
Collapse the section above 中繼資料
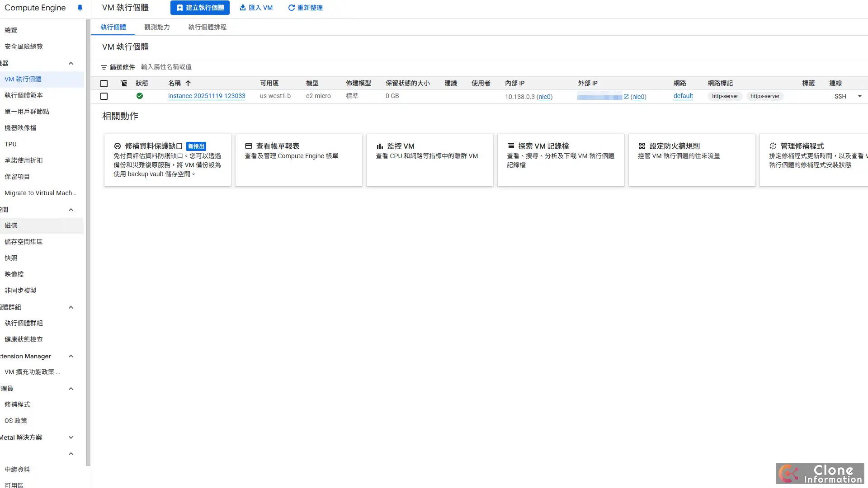click(71, 454)
